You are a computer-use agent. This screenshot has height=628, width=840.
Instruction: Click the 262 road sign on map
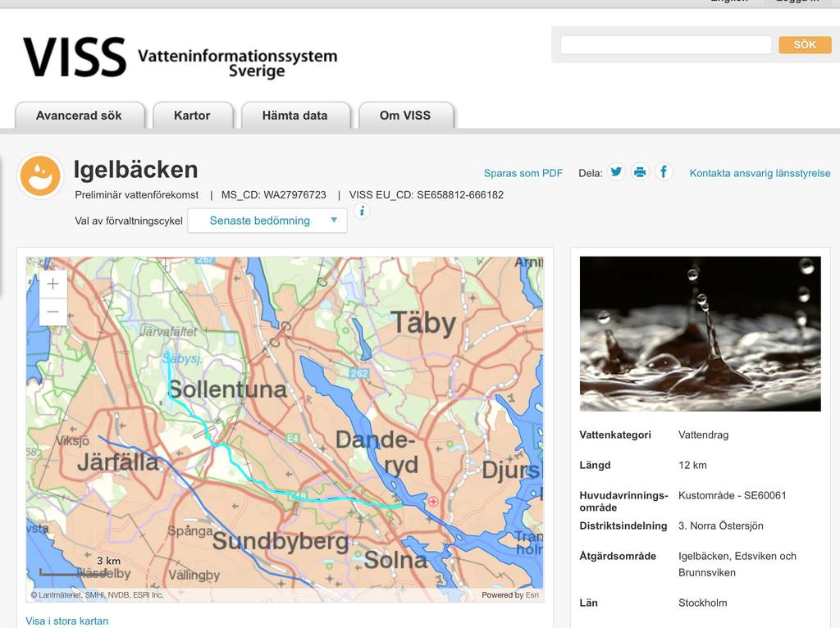[359, 373]
